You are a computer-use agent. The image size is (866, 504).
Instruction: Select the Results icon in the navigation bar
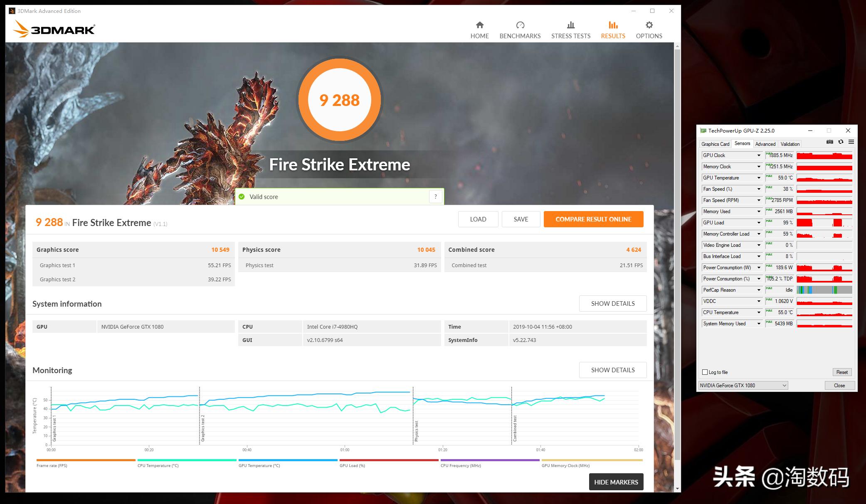[x=612, y=28]
